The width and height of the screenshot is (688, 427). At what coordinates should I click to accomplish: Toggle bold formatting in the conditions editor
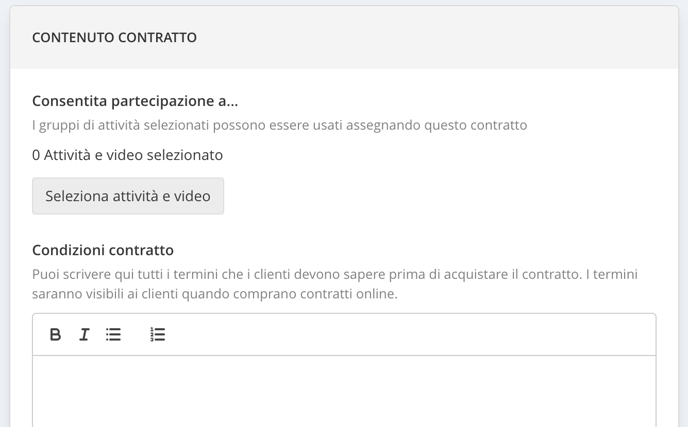55,334
